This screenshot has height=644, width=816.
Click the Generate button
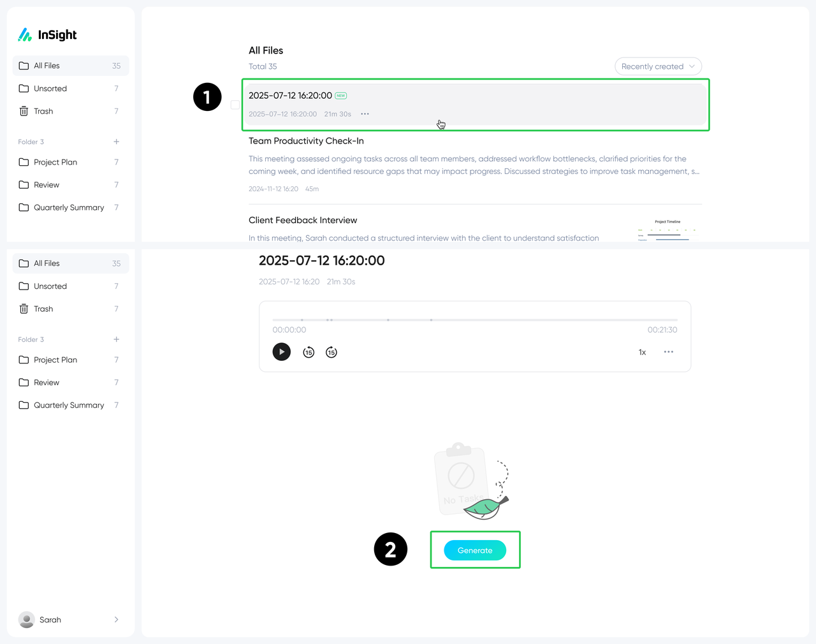tap(475, 550)
